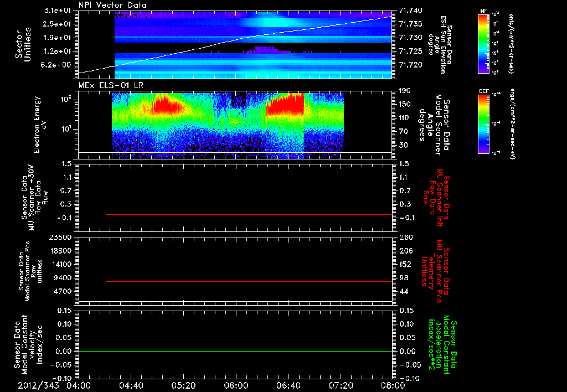
Task: Click the '71.725' elevation tick value
Action: click(x=410, y=51)
